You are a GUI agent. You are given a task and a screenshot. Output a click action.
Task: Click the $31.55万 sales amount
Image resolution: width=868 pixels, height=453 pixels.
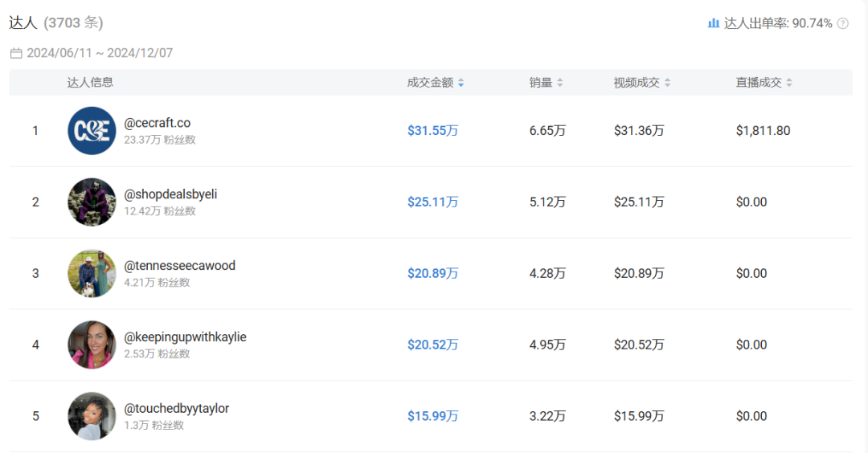(432, 131)
